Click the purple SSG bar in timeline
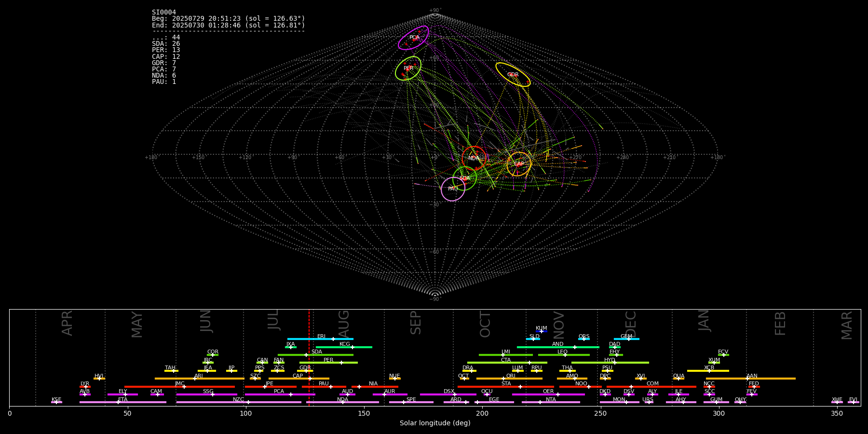The image size is (868, 434). (x=207, y=394)
